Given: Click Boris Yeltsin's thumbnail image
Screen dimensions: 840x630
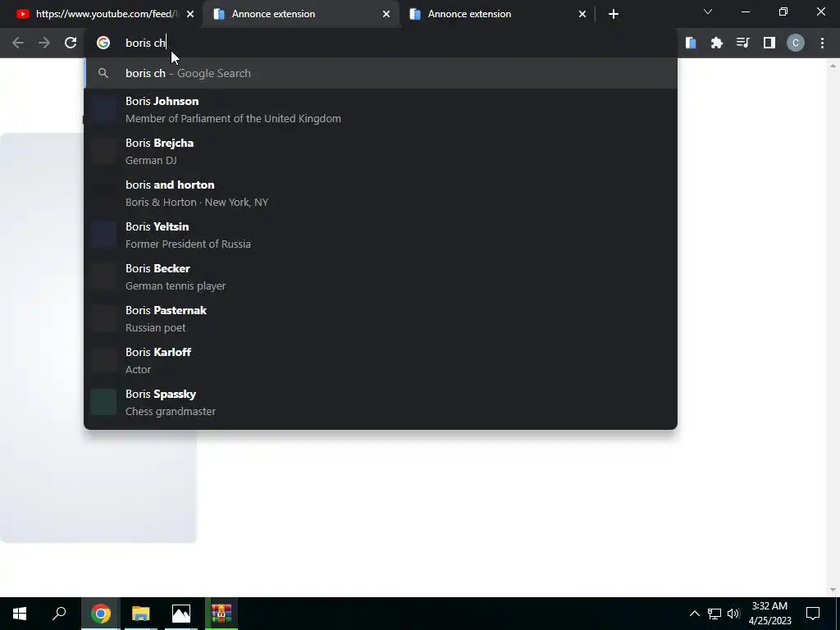Looking at the screenshot, I should point(103,235).
